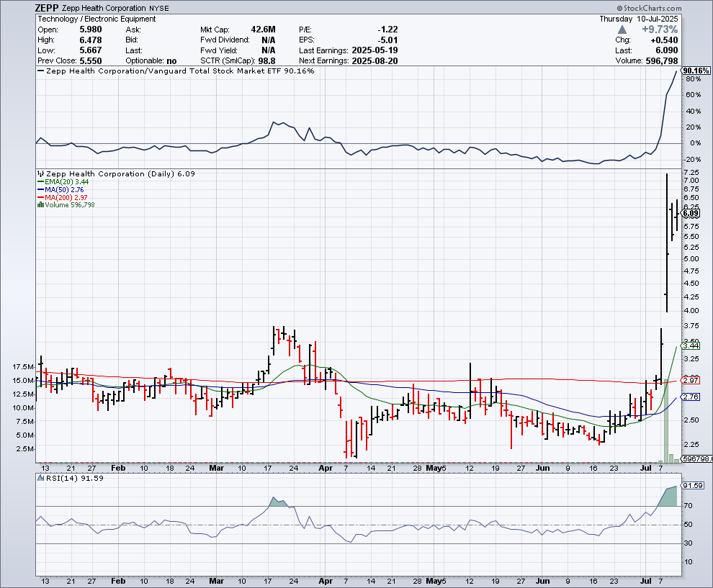Click the SCTR (SmlCap) value 98.8
713x588 pixels.
(x=266, y=61)
